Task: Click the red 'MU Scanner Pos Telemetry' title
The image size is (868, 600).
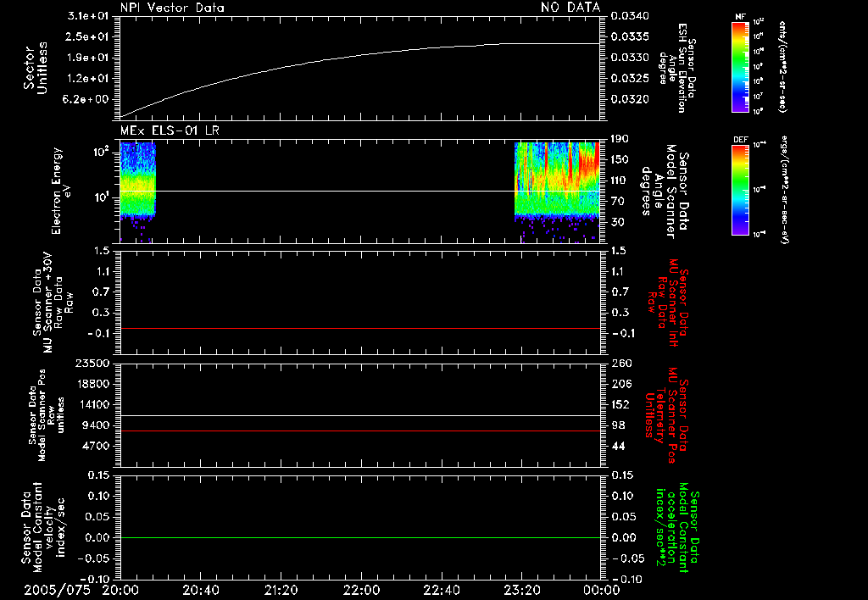Action: pyautogui.click(x=667, y=415)
